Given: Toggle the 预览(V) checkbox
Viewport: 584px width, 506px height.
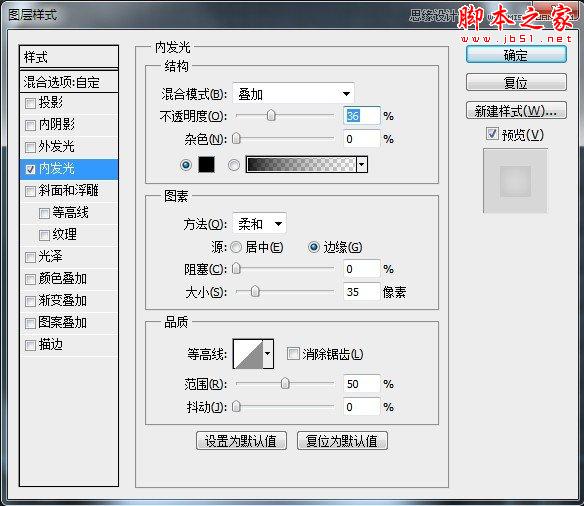Looking at the screenshot, I should pyautogui.click(x=492, y=134).
